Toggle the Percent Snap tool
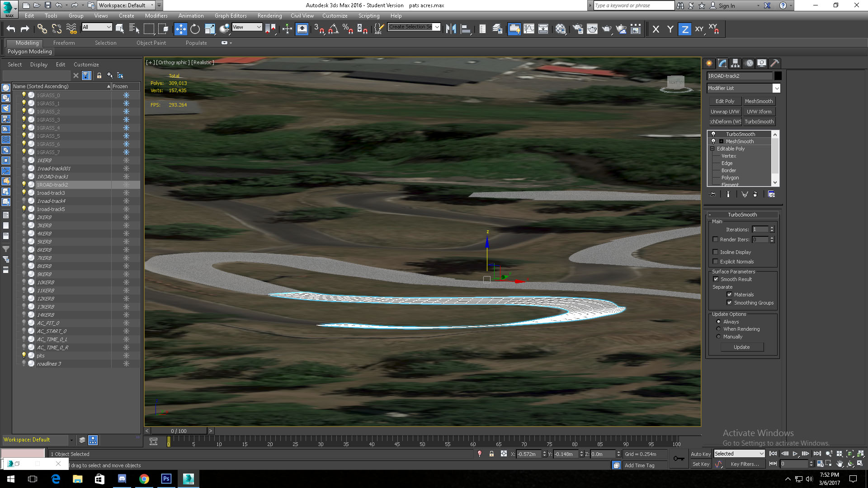Screen dimensions: 868x488 348,29
